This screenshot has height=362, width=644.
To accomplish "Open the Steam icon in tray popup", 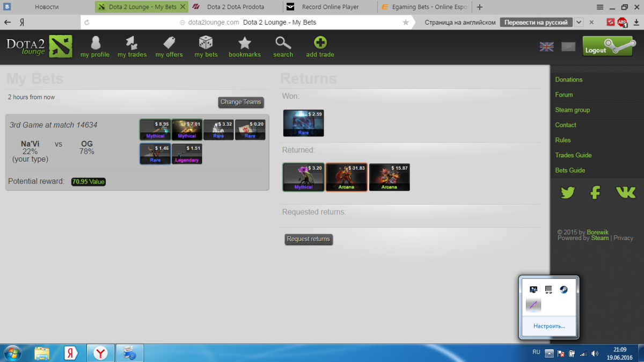I will tap(563, 289).
